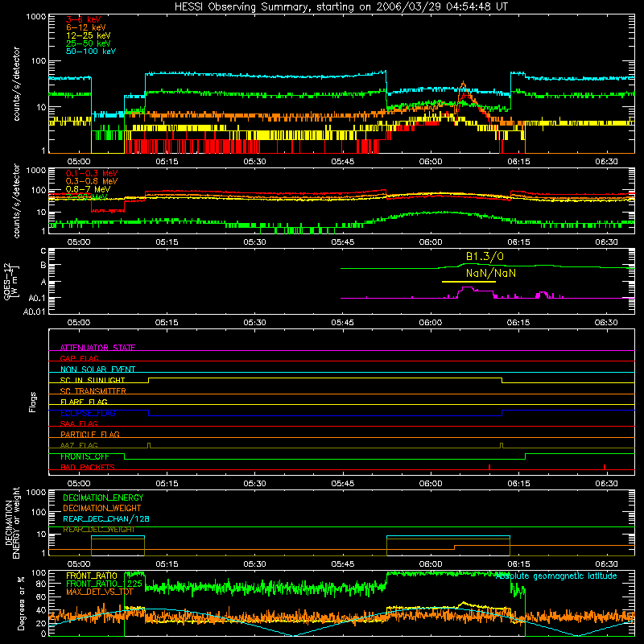Image resolution: width=644 pixels, height=644 pixels.
Task: Click the MAX_DET_VS_TOT legend label
Action: pos(100,592)
